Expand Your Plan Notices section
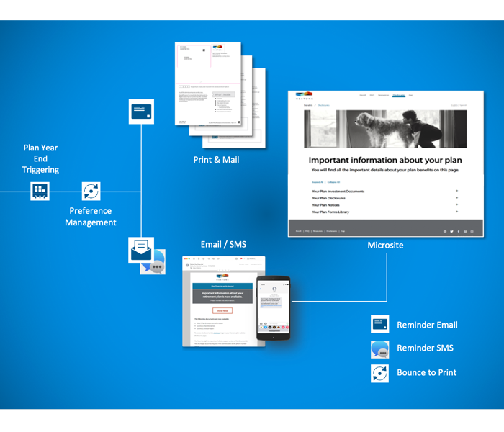The height and width of the screenshot is (432, 504). click(x=456, y=205)
